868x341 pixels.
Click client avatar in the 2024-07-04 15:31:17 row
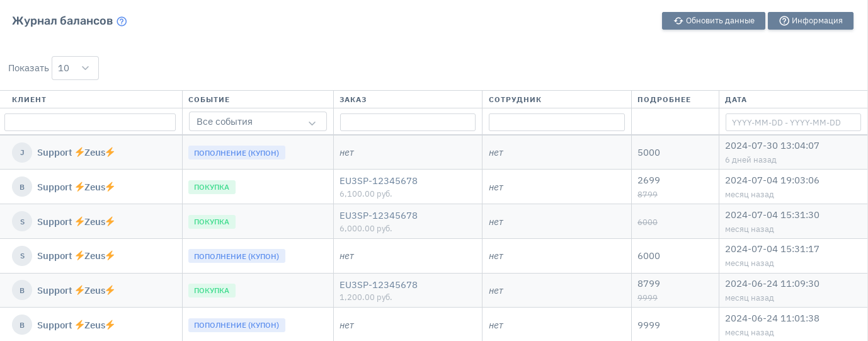(x=22, y=256)
